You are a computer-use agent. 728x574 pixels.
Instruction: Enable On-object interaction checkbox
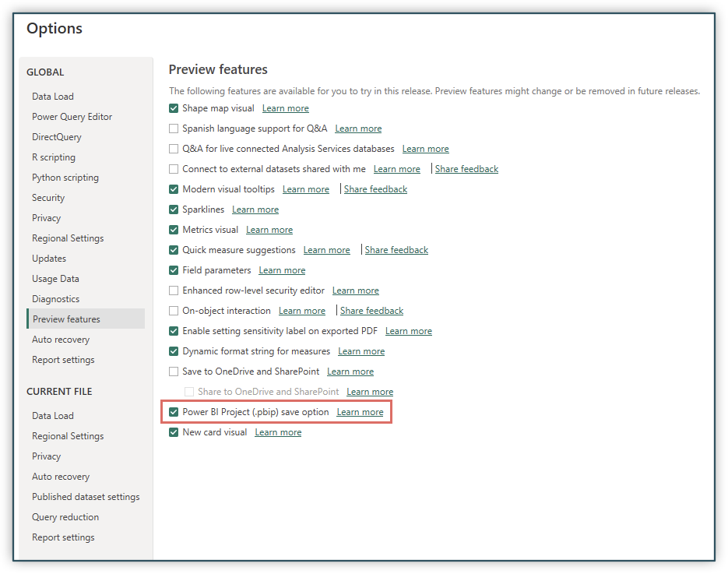pyautogui.click(x=174, y=311)
